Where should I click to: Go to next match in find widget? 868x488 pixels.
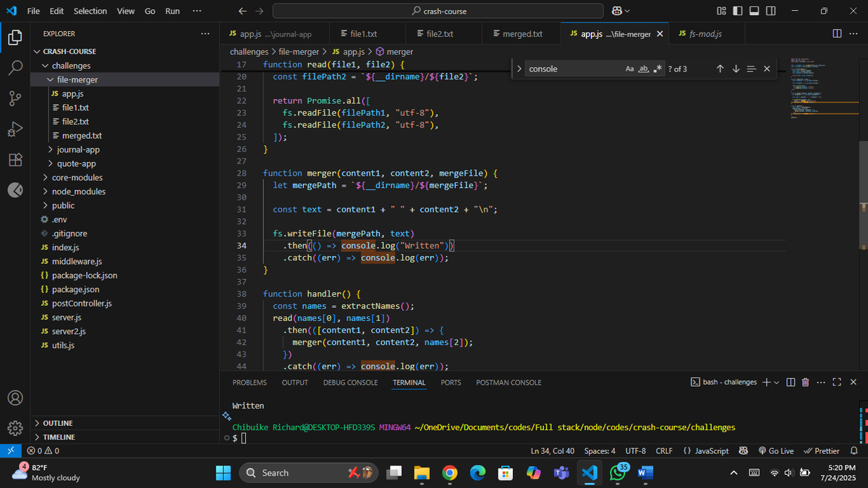click(x=736, y=69)
